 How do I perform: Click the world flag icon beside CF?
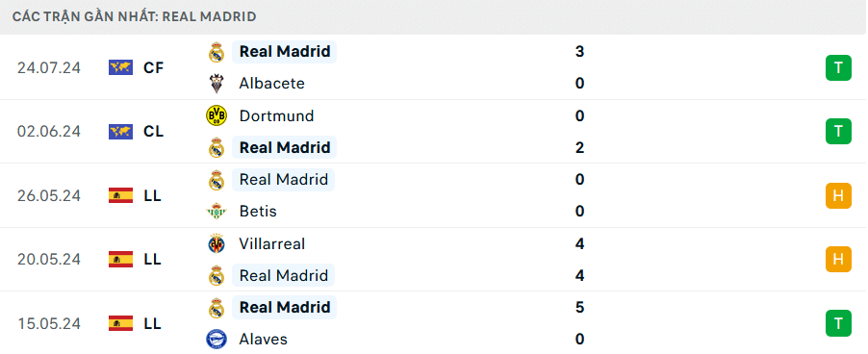tap(120, 67)
